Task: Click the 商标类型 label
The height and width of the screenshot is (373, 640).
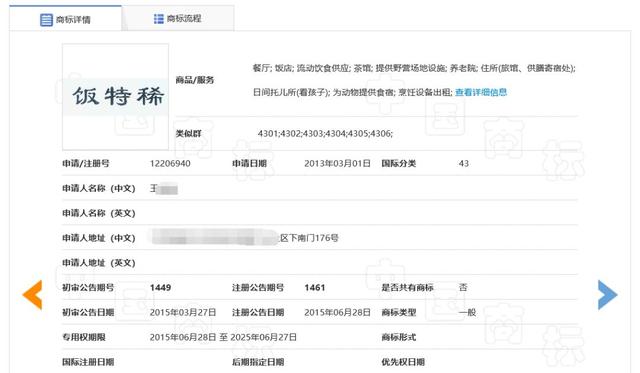Action: point(399,313)
